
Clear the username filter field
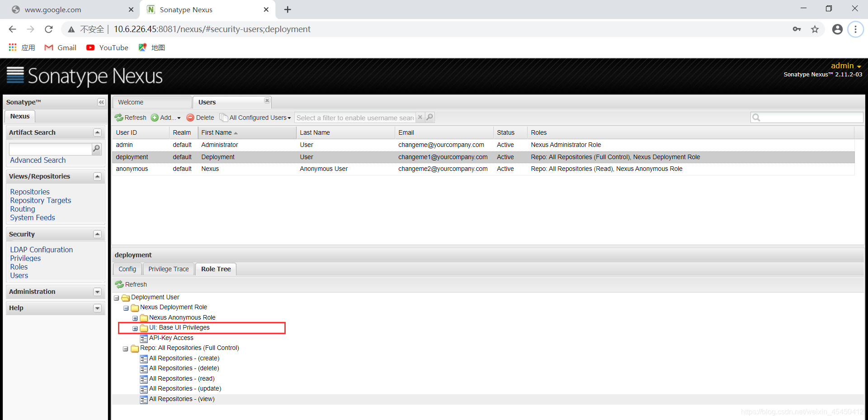tap(420, 118)
